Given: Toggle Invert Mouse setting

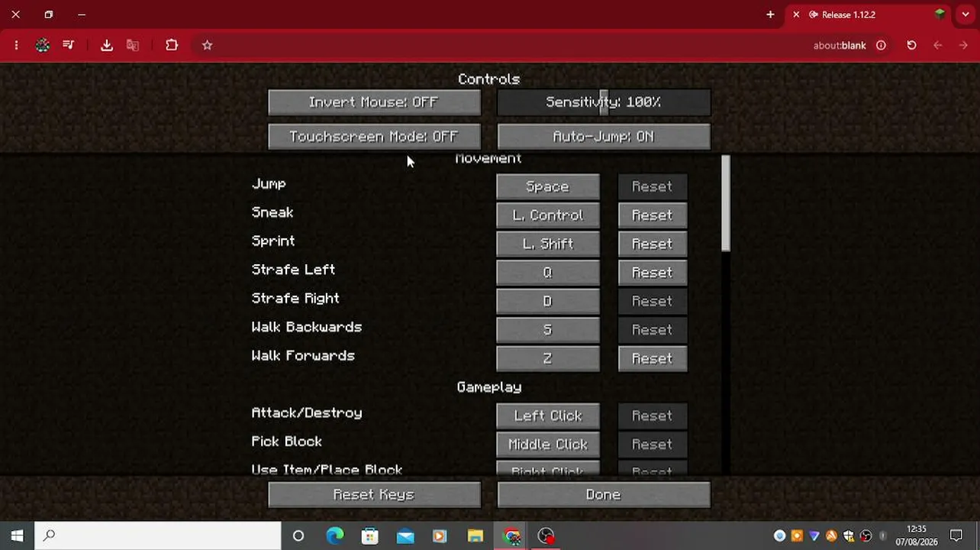Looking at the screenshot, I should 374,102.
